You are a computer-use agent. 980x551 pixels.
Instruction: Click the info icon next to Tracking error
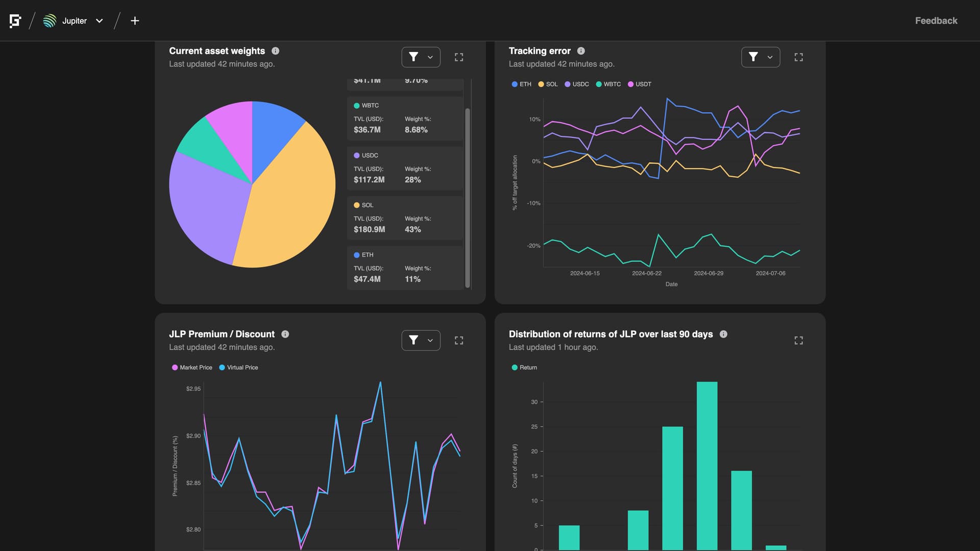pyautogui.click(x=580, y=51)
